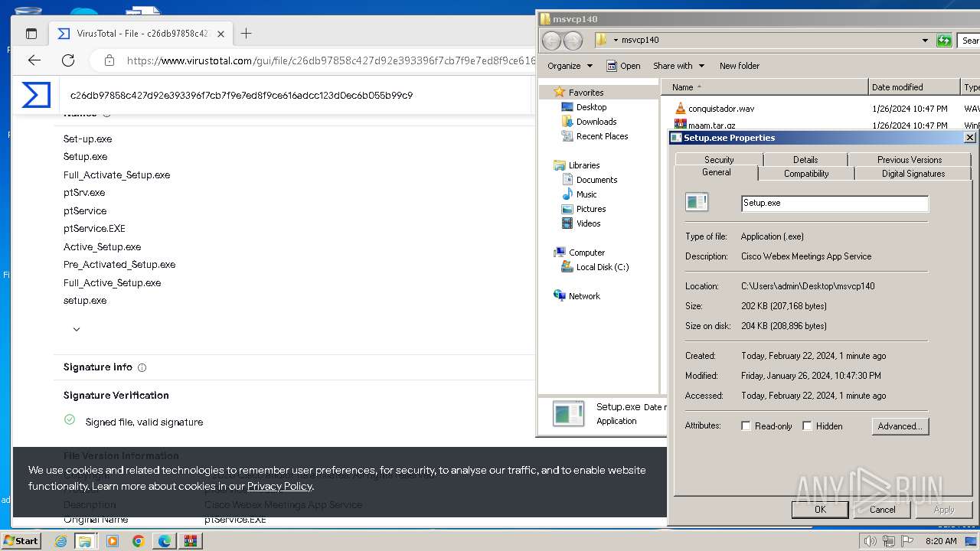Open Advanced attributes dialog

click(x=900, y=426)
